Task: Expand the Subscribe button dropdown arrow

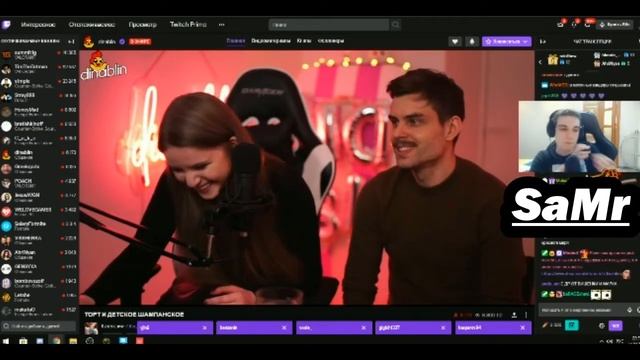Action: tap(526, 42)
